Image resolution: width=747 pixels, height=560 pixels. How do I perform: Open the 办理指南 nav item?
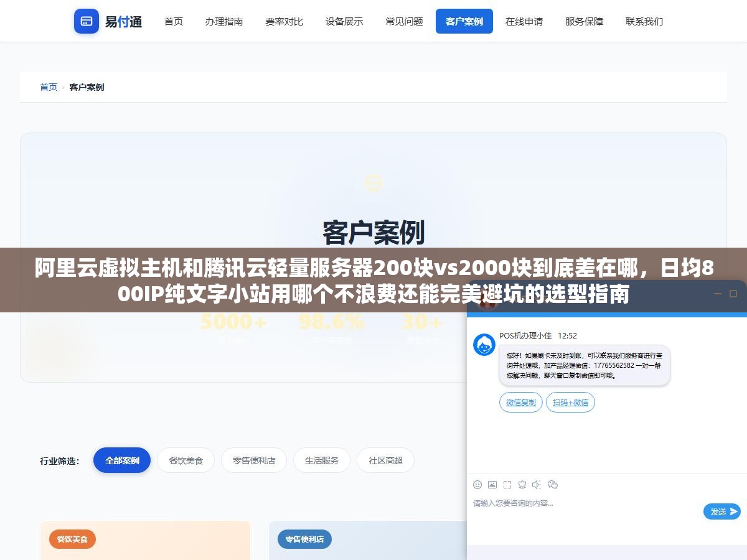pyautogui.click(x=224, y=21)
